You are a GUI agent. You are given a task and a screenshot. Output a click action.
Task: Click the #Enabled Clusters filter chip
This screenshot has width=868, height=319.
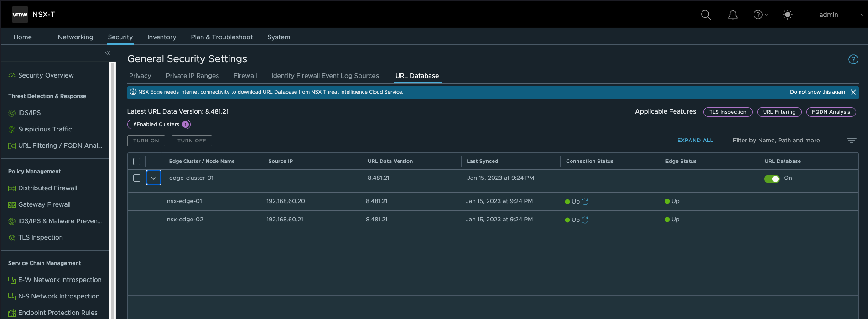pos(159,124)
